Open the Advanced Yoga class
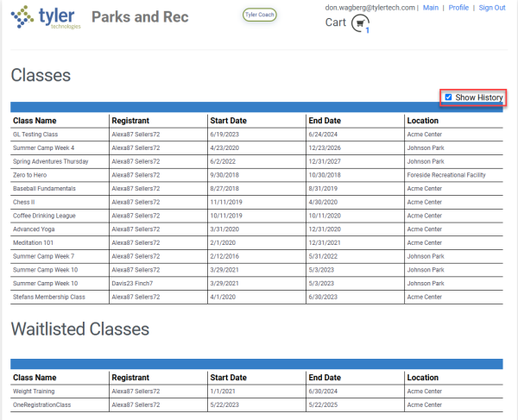Screen dimensions: 518x420 (34, 229)
